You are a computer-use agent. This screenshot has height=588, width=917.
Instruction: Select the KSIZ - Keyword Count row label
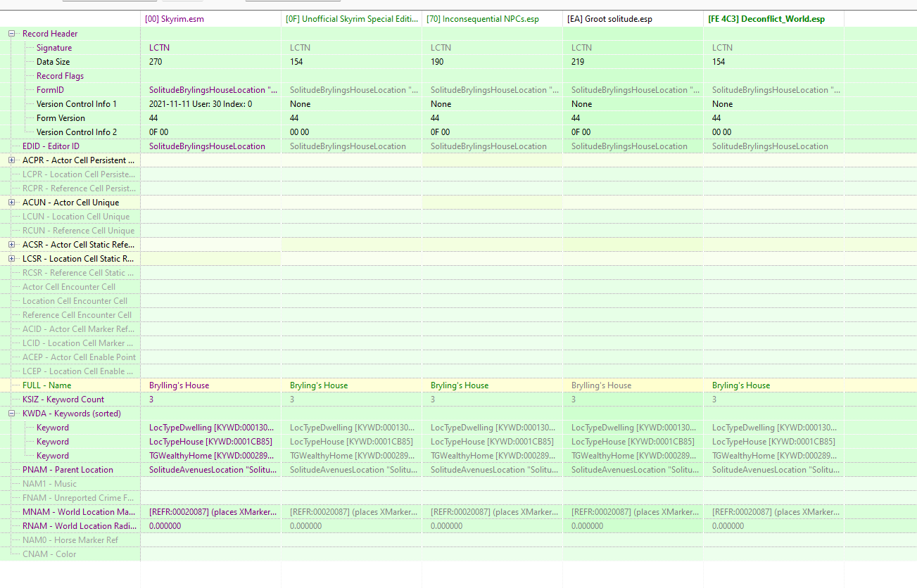63,400
